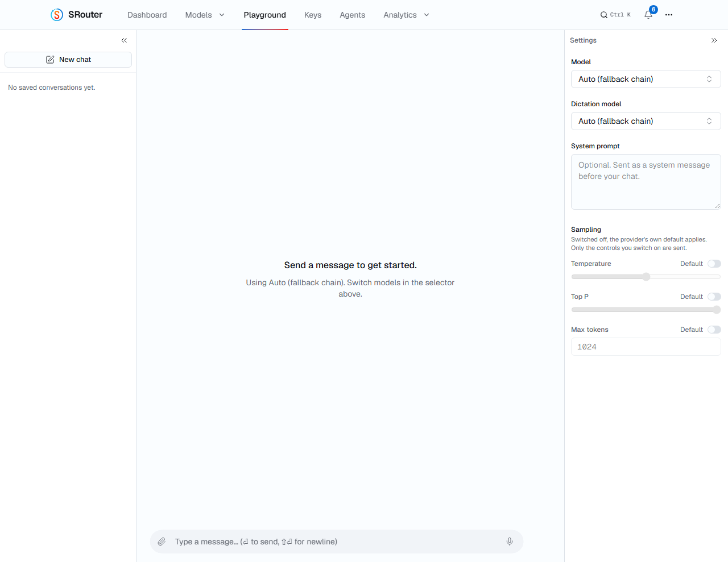The height and width of the screenshot is (562, 728).
Task: Open the three-dot more options menu
Action: coord(669,15)
